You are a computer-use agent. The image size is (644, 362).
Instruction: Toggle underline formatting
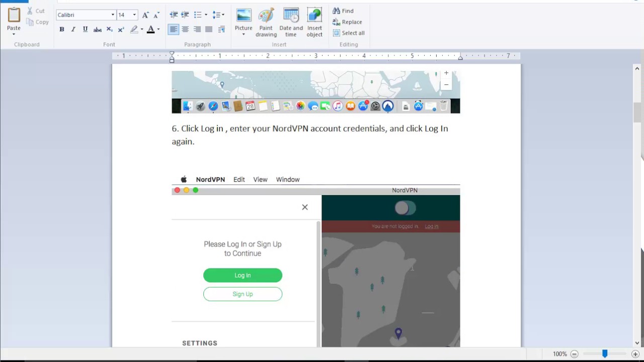(x=85, y=30)
